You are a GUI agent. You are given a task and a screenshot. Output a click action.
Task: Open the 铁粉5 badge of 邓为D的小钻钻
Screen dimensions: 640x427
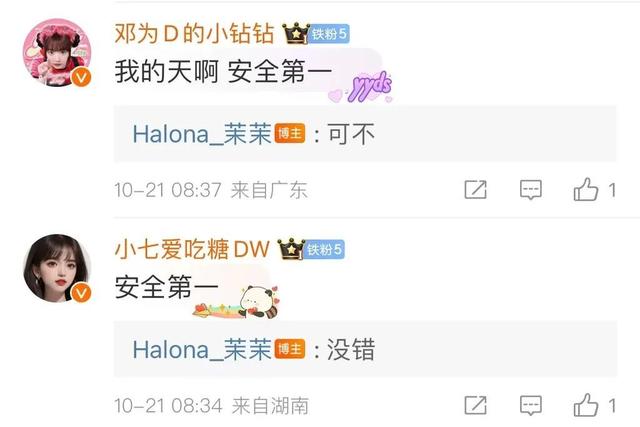pyautogui.click(x=329, y=33)
